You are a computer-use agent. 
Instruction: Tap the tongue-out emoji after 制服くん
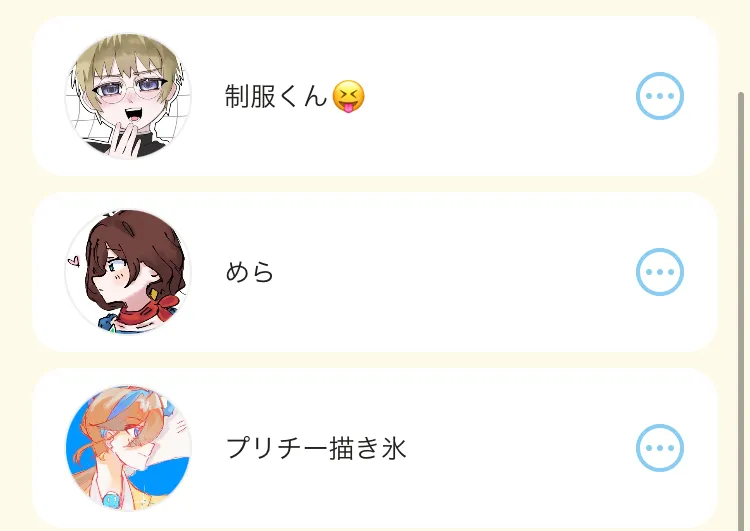[348, 96]
